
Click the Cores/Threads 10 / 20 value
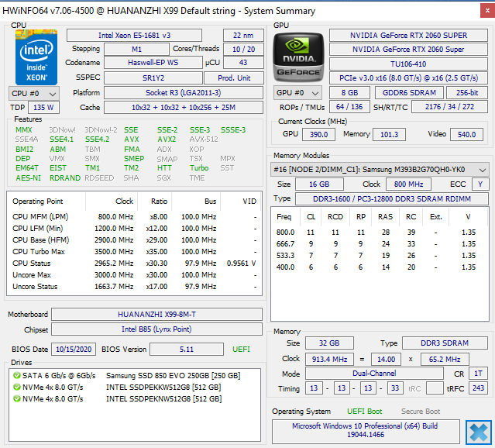coord(243,50)
